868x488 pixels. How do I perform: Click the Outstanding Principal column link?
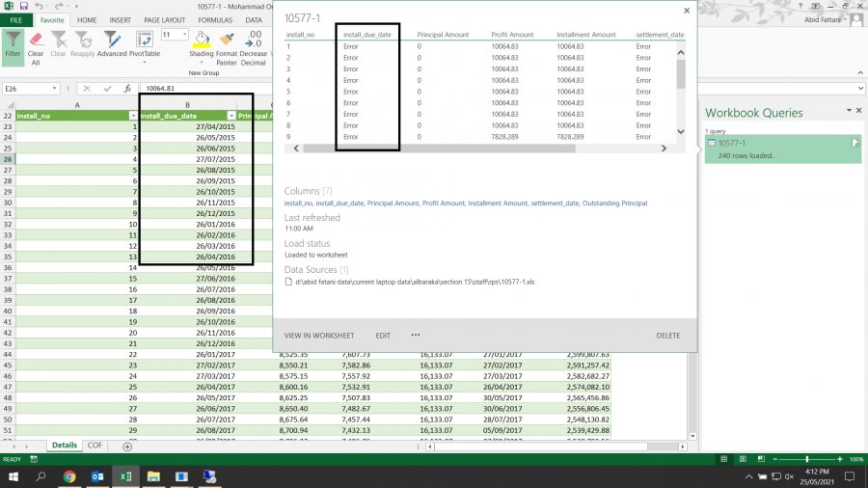(x=614, y=203)
